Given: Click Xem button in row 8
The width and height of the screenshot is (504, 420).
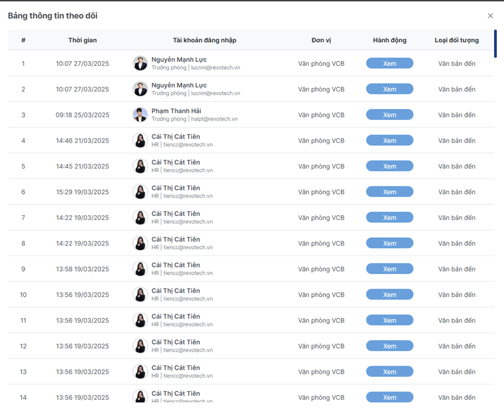Looking at the screenshot, I should click(x=390, y=243).
